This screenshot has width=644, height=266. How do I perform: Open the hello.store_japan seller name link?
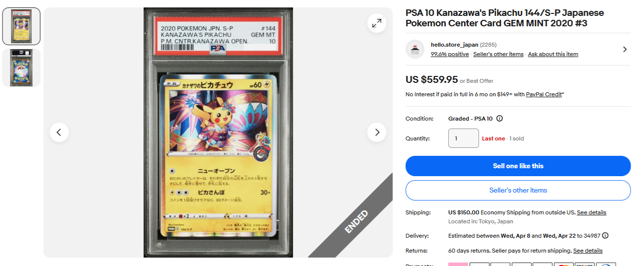coord(455,45)
